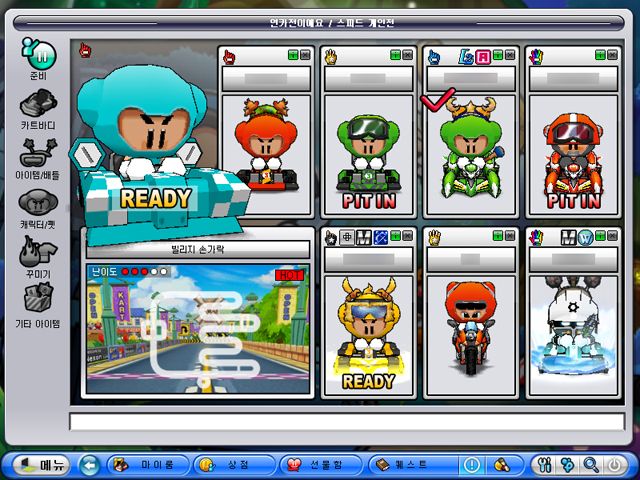The image size is (640, 480).
Task: Open the village track map preview
Action: 198,329
